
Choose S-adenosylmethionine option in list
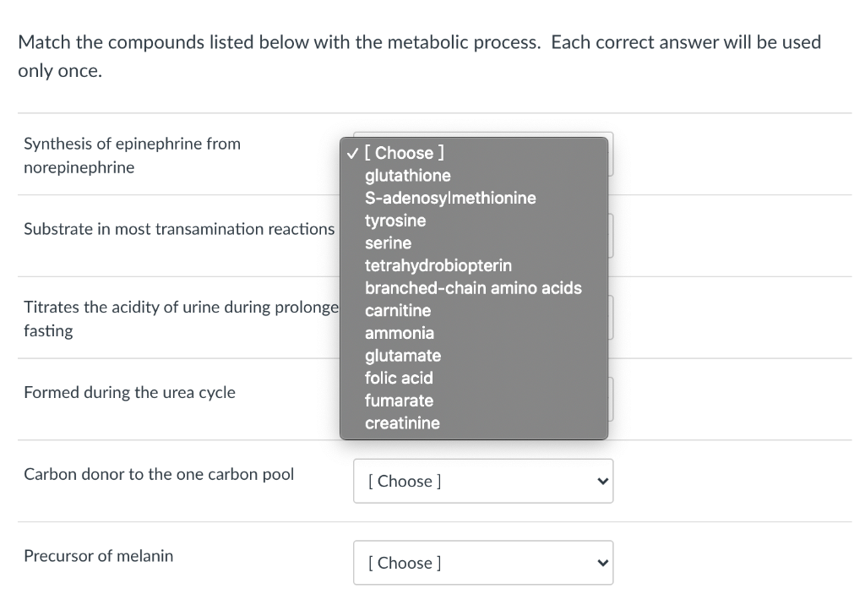point(450,198)
